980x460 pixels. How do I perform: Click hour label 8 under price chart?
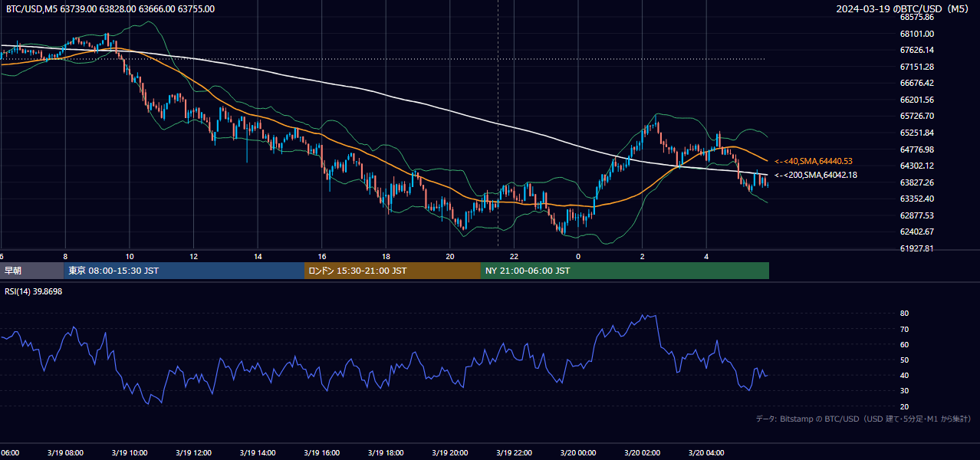point(65,256)
